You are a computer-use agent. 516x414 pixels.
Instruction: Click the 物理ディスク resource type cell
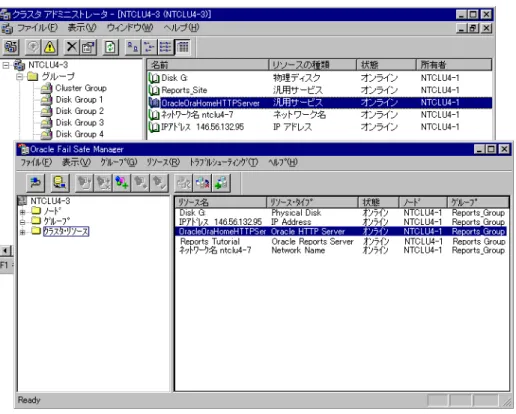[297, 78]
